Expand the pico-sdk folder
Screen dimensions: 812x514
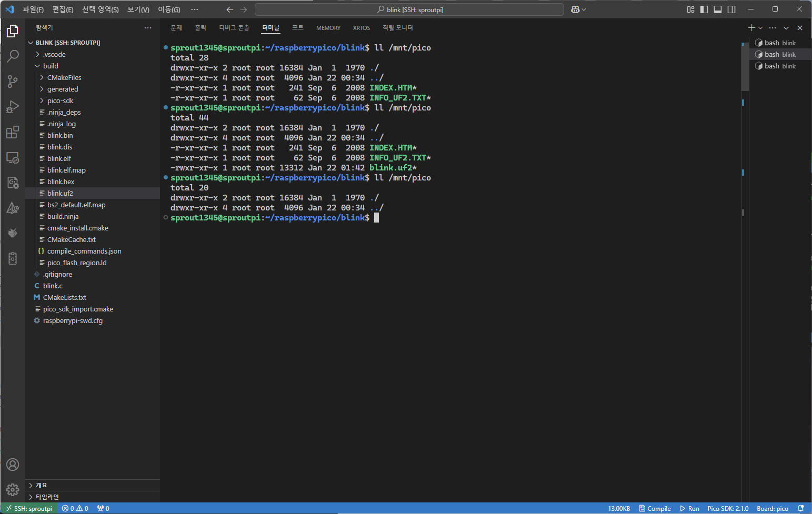coord(93,100)
